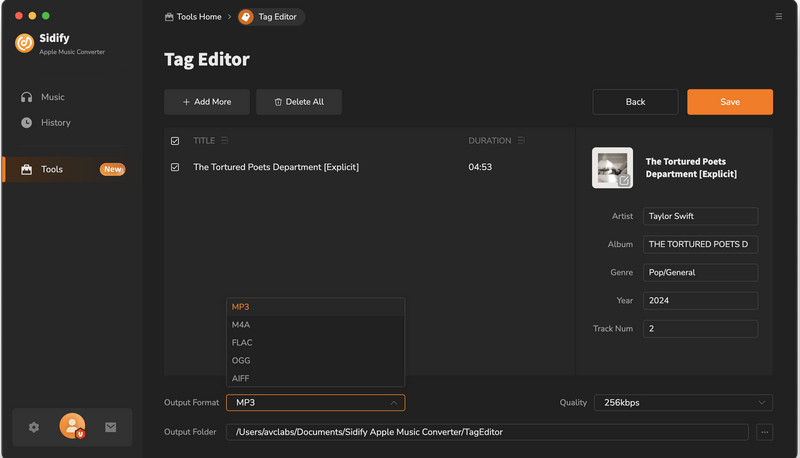Go to History in the sidebar
This screenshot has width=800, height=458.
click(x=56, y=122)
